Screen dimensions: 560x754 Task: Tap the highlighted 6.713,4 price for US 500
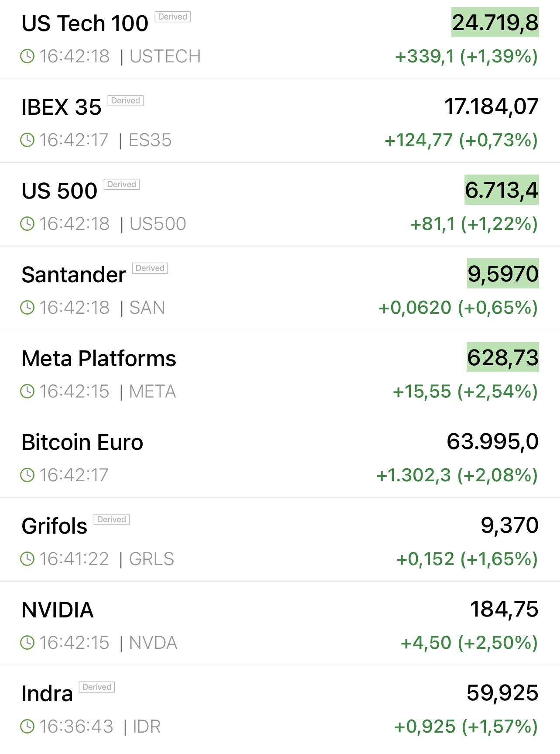502,190
